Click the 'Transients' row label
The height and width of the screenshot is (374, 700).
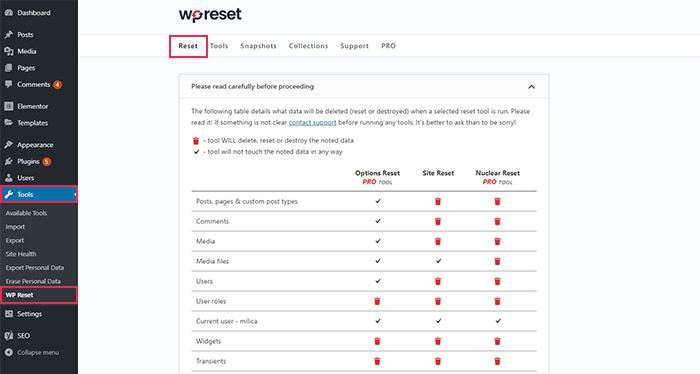211,361
